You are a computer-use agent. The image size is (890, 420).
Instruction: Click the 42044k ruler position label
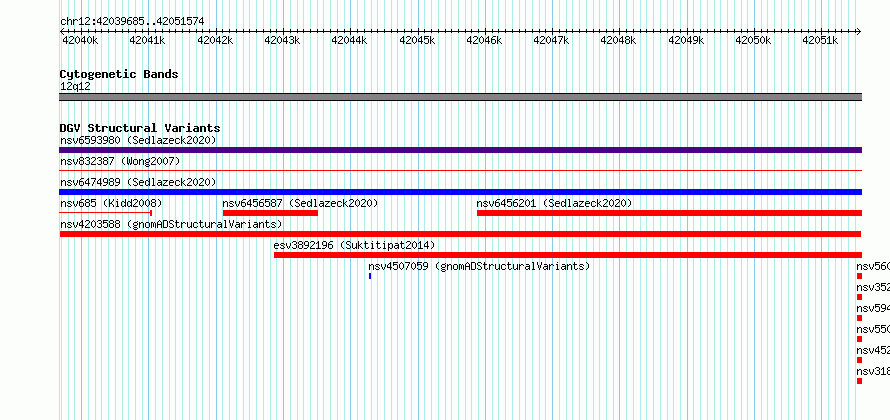tap(350, 41)
